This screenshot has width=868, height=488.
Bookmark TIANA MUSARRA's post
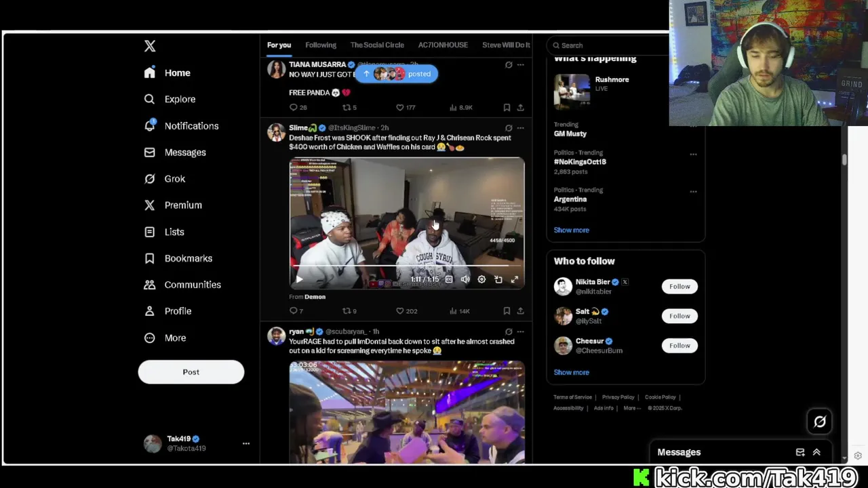pyautogui.click(x=507, y=107)
